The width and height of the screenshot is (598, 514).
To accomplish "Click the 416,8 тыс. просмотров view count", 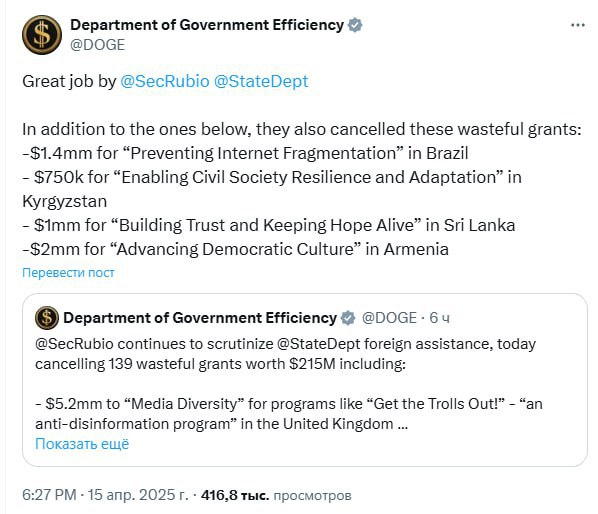I will (276, 495).
